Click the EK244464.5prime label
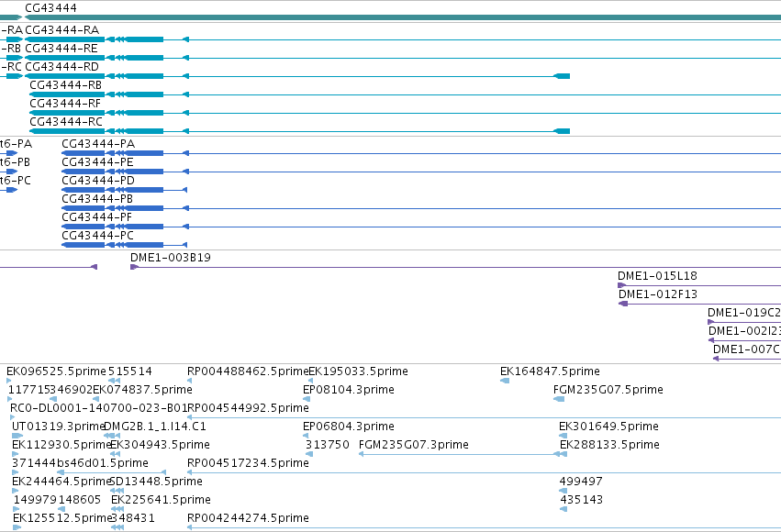Image resolution: width=781 pixels, height=532 pixels. [61, 482]
